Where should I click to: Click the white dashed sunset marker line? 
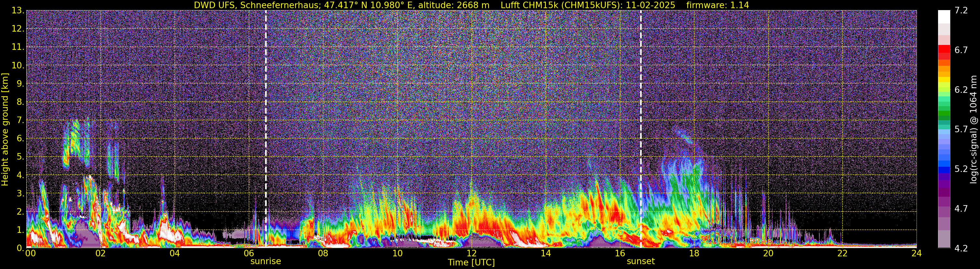[x=641, y=129]
